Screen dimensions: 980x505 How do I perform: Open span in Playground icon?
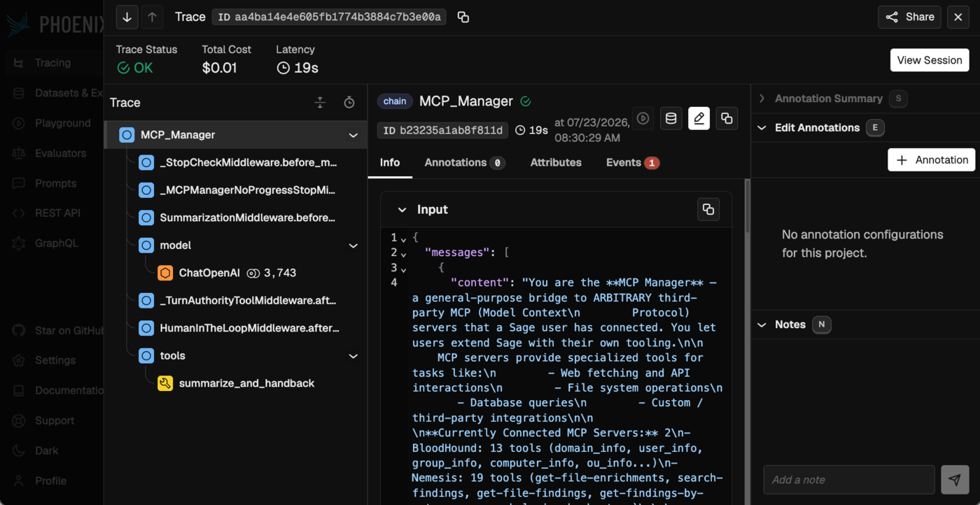[643, 119]
